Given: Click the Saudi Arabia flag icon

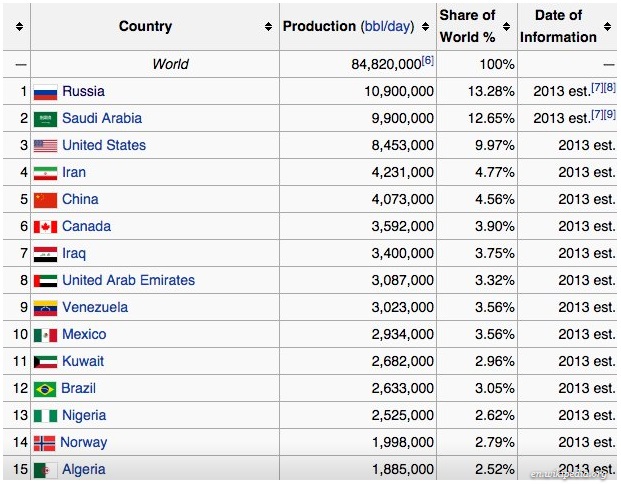Looking at the screenshot, I should click(45, 119).
